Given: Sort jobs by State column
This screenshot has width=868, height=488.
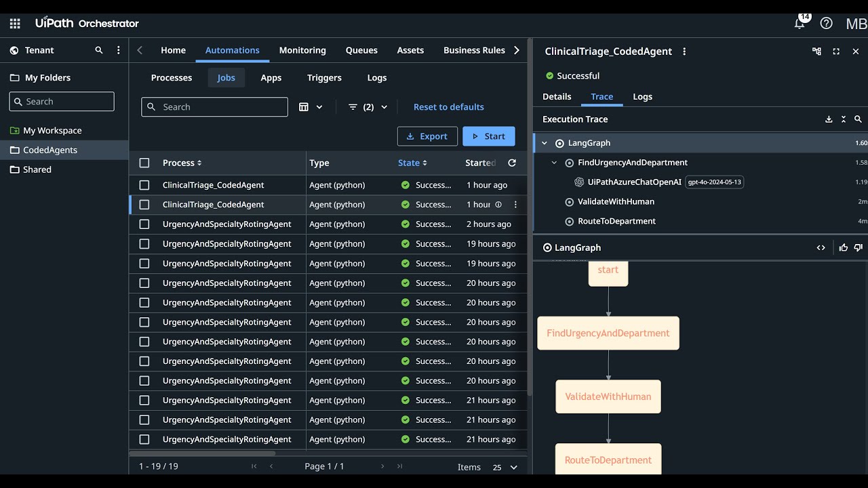Looking at the screenshot, I should (412, 163).
